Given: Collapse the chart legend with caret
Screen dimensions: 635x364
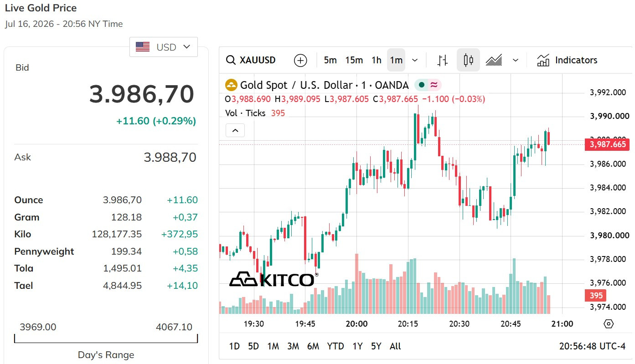Looking at the screenshot, I should (x=235, y=131).
